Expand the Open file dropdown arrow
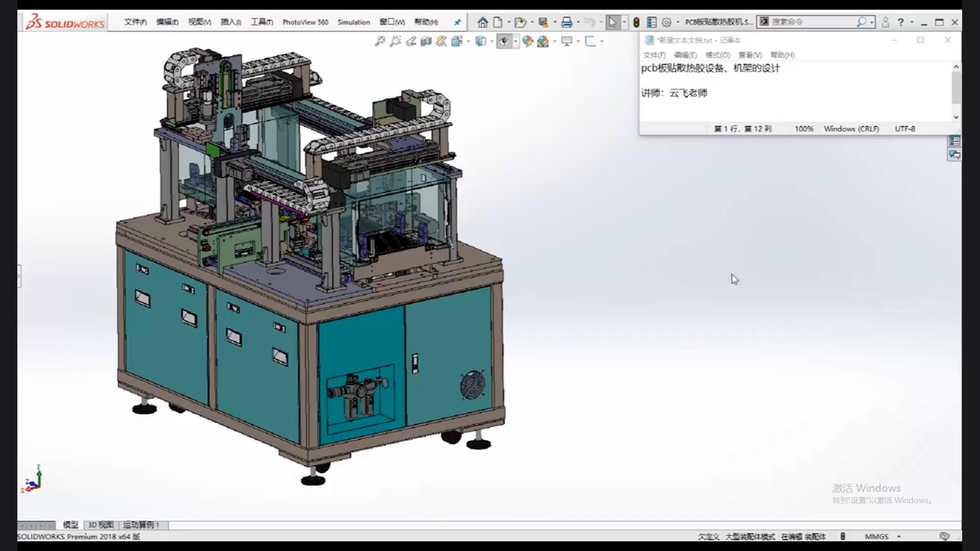 tap(532, 22)
